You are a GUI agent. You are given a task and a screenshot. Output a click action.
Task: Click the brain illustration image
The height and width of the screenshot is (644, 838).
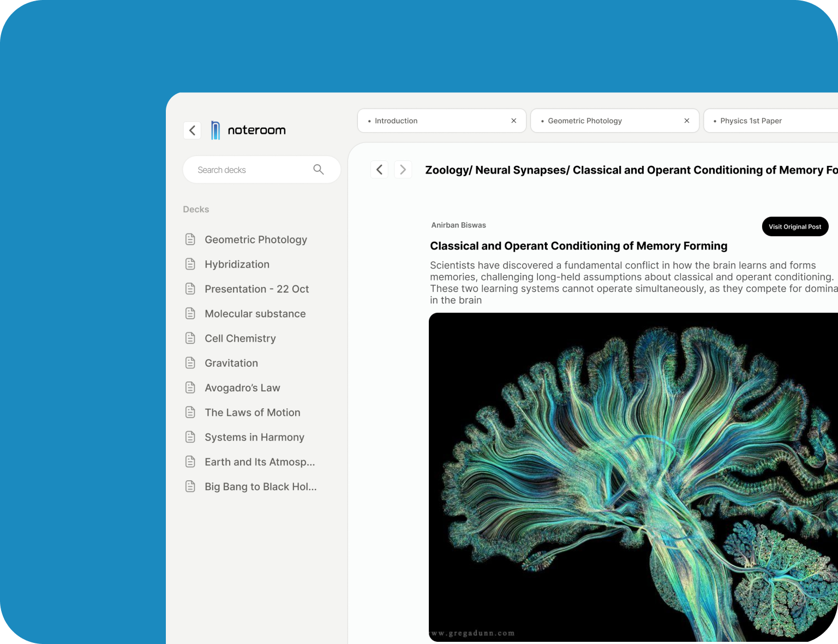pyautogui.click(x=633, y=476)
